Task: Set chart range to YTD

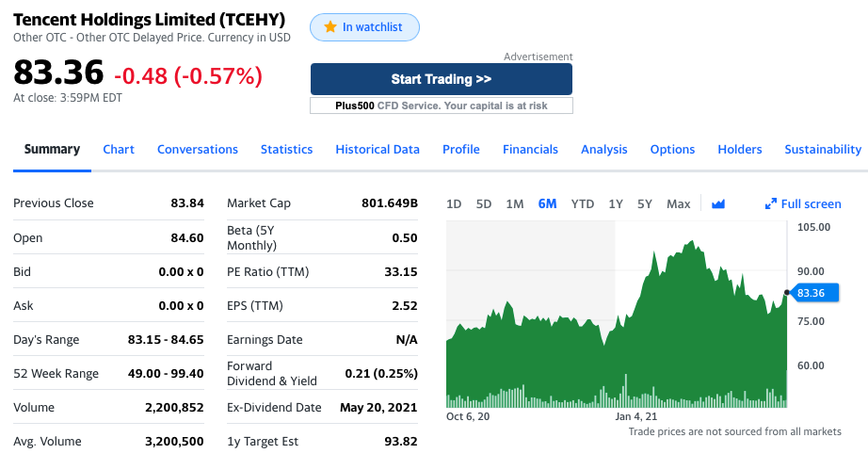Action: pos(583,204)
